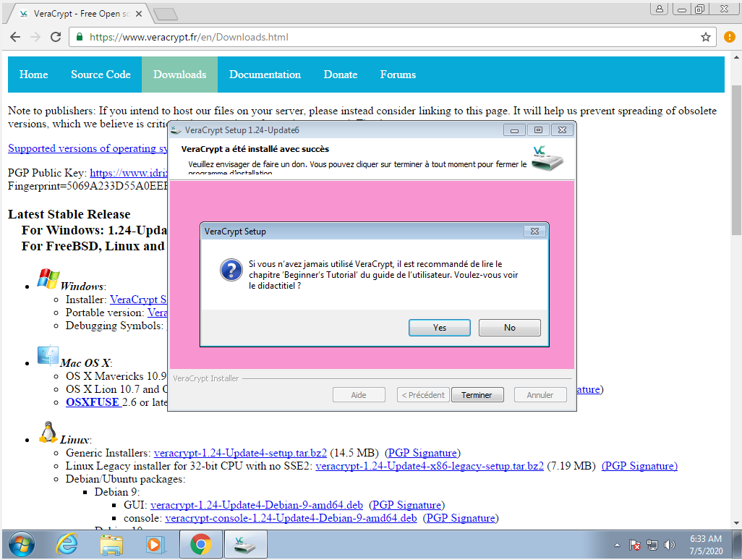Open the Donate nav item
This screenshot has width=742, height=560.
coord(340,75)
